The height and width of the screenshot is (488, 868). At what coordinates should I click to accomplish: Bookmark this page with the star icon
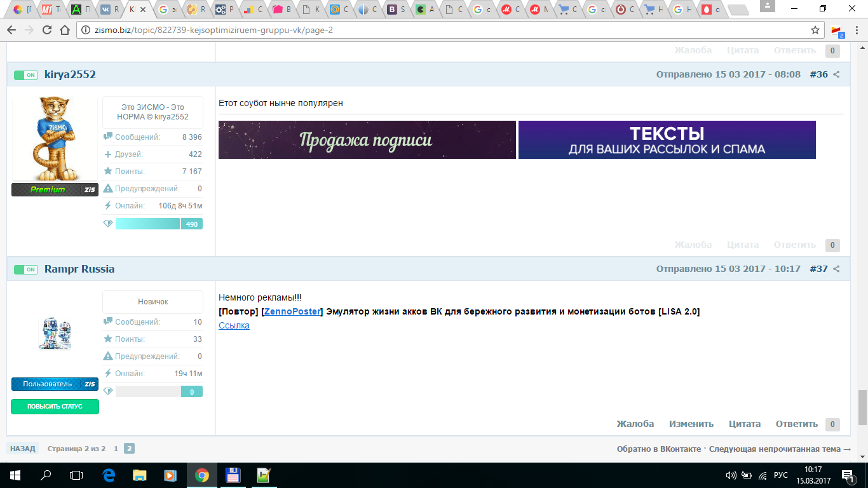pos(815,30)
